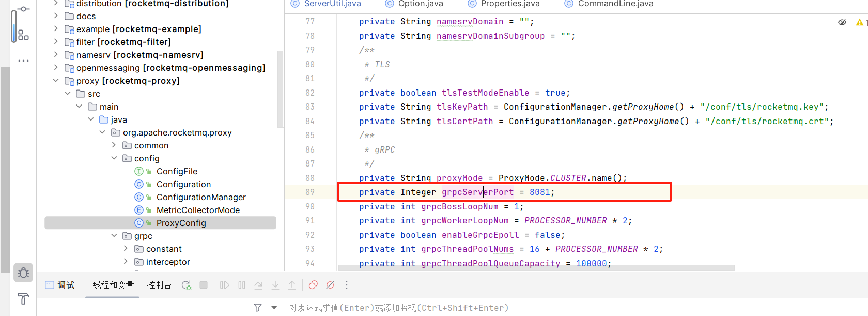Expand the example [rocketmq-example] module
The height and width of the screenshot is (316, 868).
coord(56,29)
